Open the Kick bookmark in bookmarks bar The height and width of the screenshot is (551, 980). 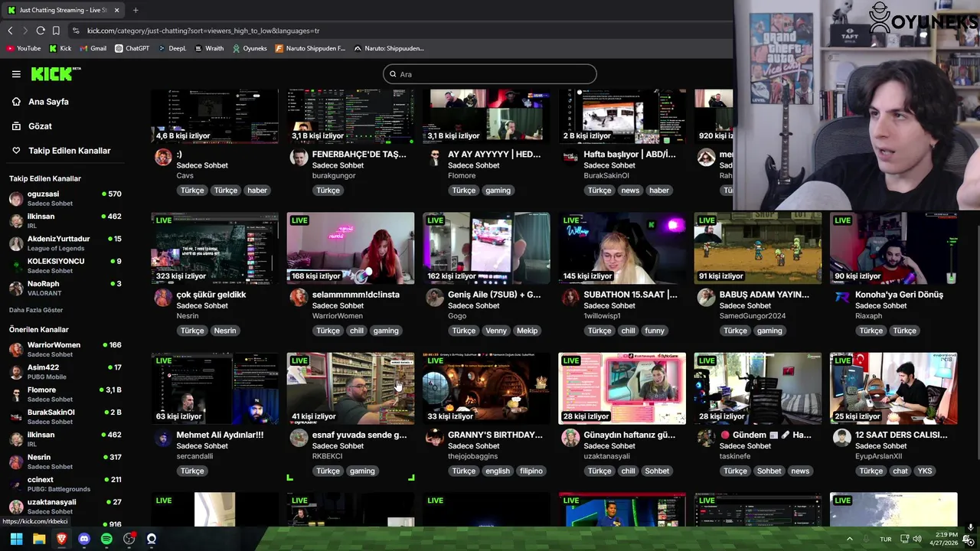60,48
